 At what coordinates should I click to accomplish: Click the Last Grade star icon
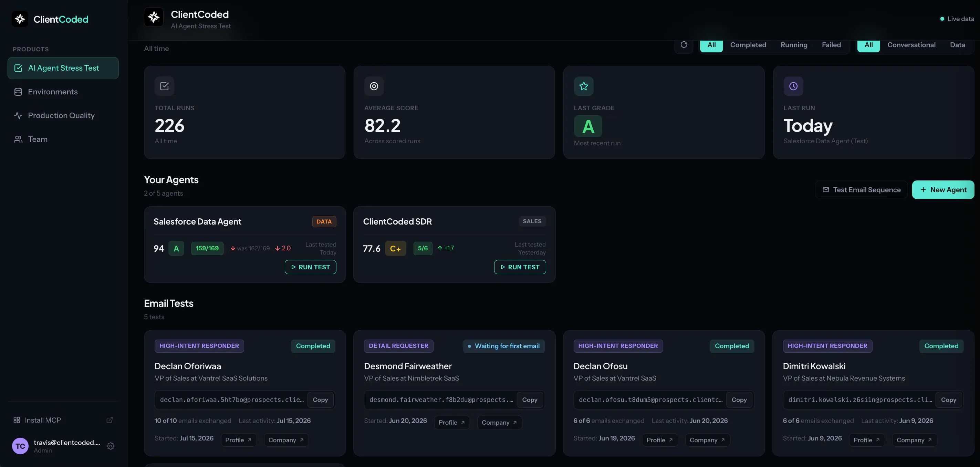pos(584,86)
